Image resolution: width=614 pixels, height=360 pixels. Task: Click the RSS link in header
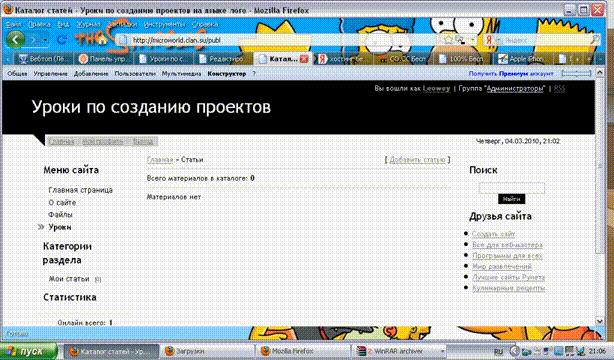560,89
